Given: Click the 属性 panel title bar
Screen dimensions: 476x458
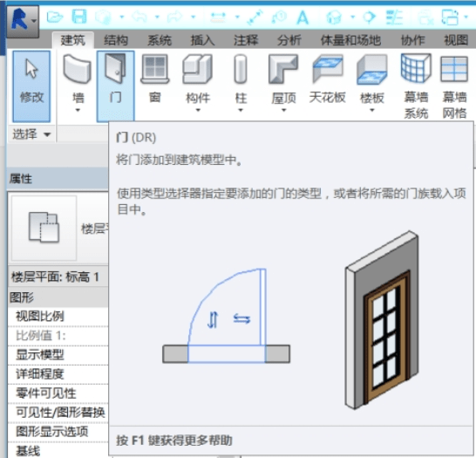Looking at the screenshot, I should (58, 179).
